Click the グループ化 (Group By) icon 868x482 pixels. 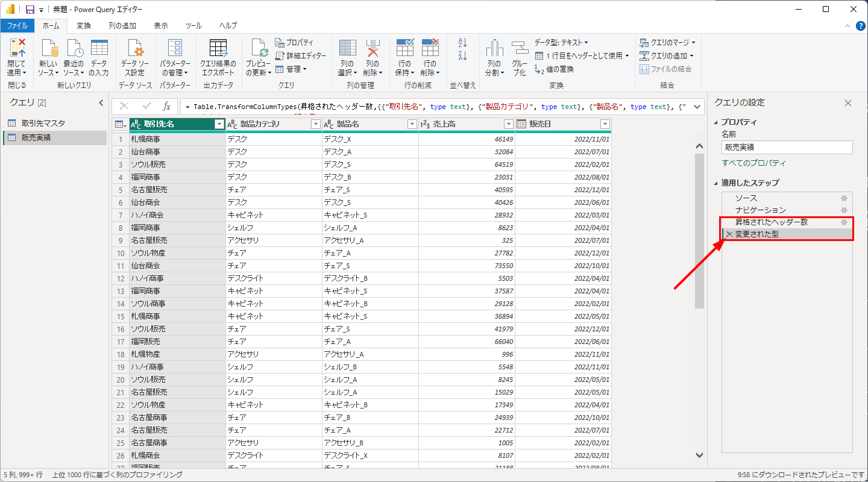pos(520,48)
